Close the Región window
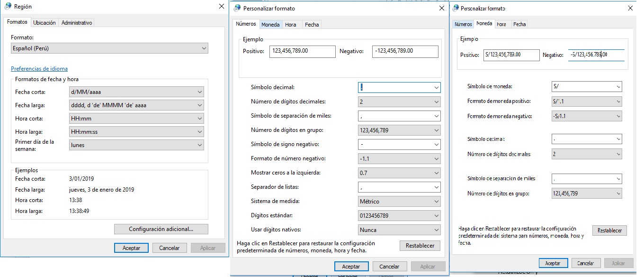Image resolution: width=644 pixels, height=277 pixels. pos(222,7)
